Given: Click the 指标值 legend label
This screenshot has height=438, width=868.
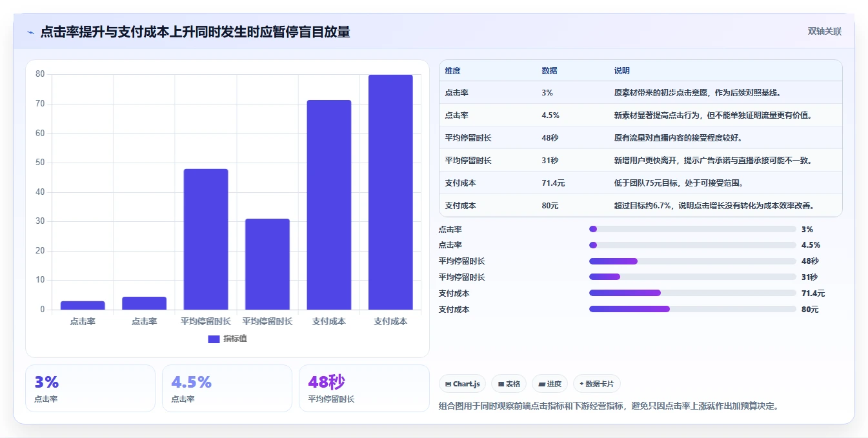Looking at the screenshot, I should coord(235,339).
